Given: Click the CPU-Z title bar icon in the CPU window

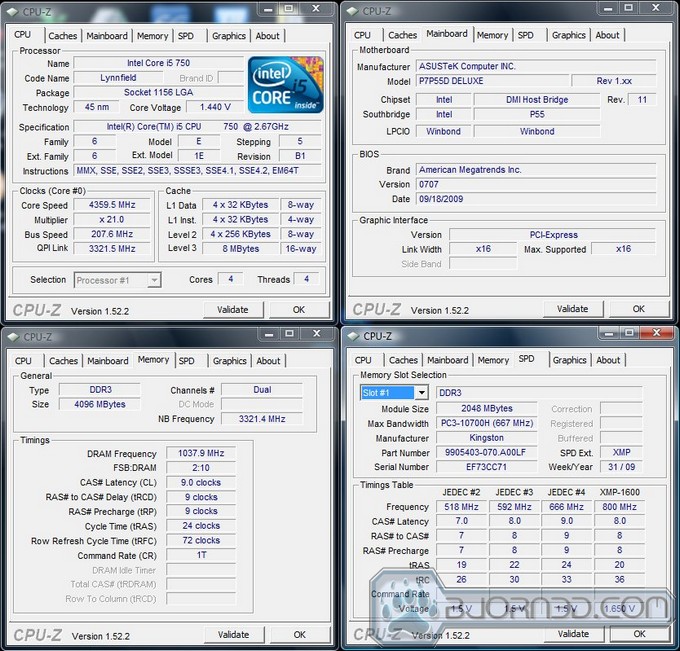Looking at the screenshot, I should click(x=13, y=12).
